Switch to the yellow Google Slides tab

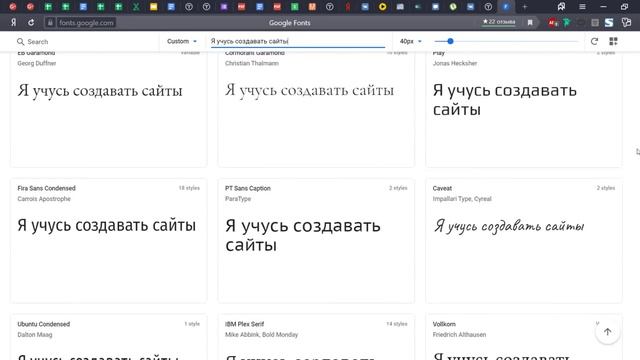(153, 7)
